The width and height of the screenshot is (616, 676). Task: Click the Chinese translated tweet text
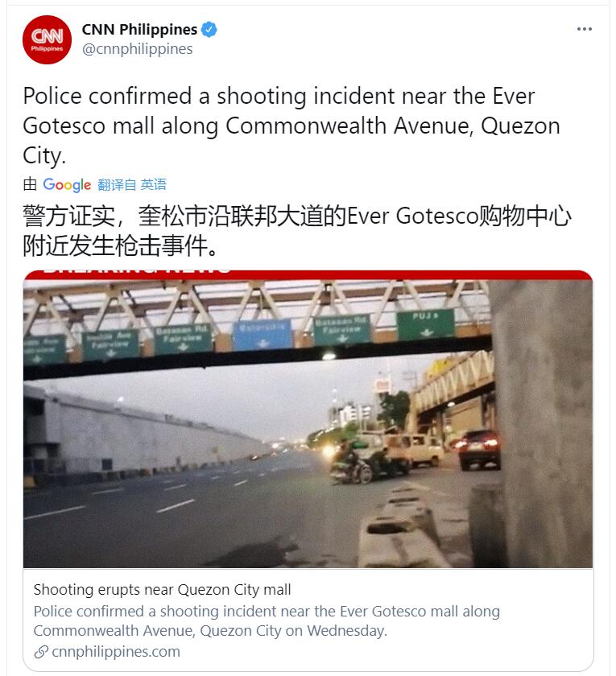[x=297, y=231]
